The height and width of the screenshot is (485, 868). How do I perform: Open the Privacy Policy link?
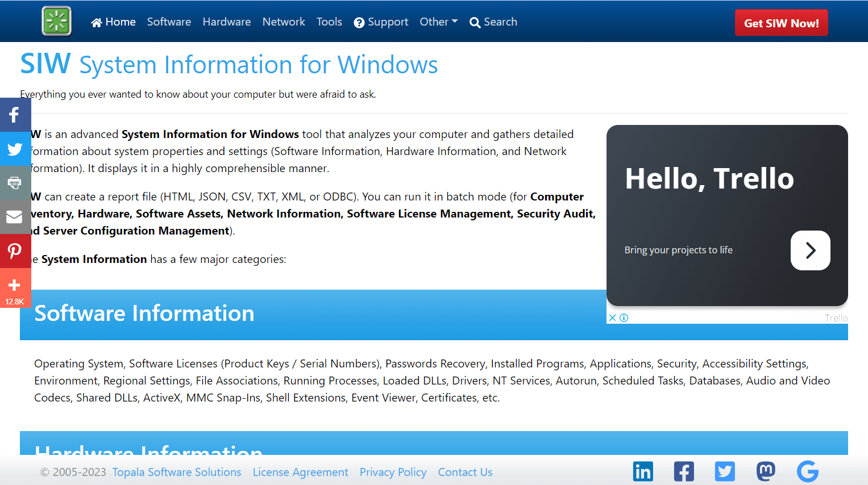click(393, 473)
